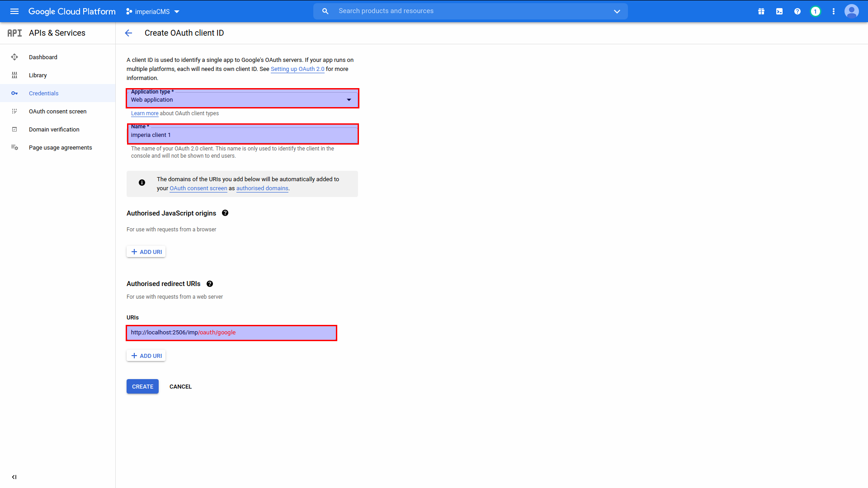The image size is (868, 488).
Task: Go back using the left arrow
Action: click(x=128, y=33)
